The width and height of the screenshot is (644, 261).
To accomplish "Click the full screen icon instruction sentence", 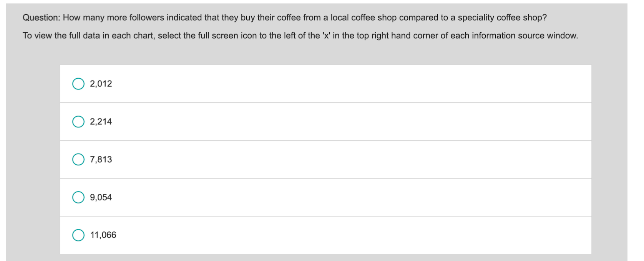I will [300, 36].
